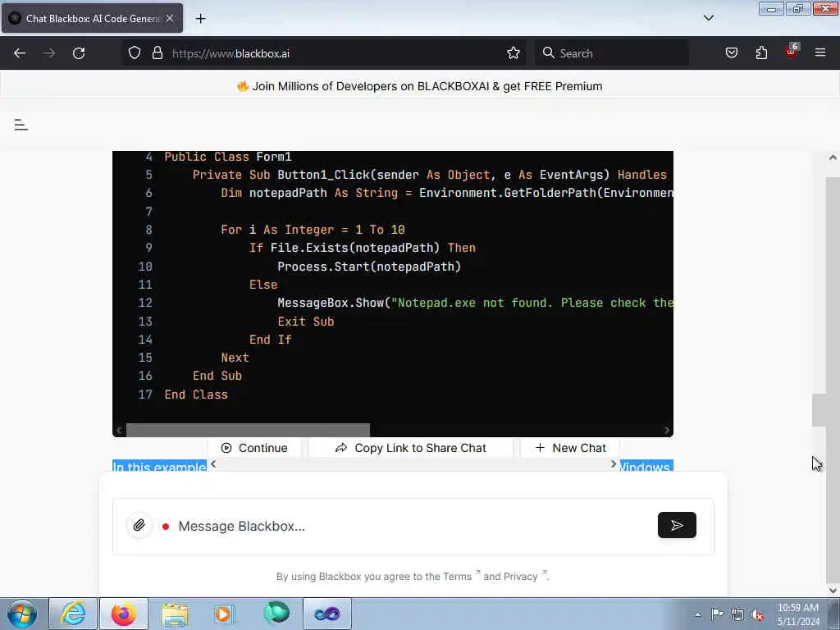Image resolution: width=840 pixels, height=630 pixels.
Task: Open the Windows Start menu
Action: coord(22,614)
